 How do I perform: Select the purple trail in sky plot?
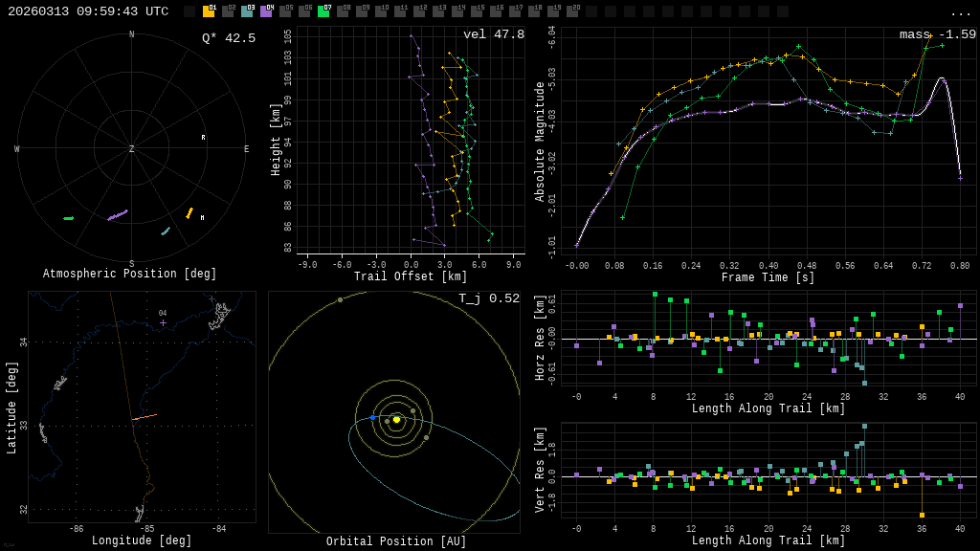[x=118, y=215]
